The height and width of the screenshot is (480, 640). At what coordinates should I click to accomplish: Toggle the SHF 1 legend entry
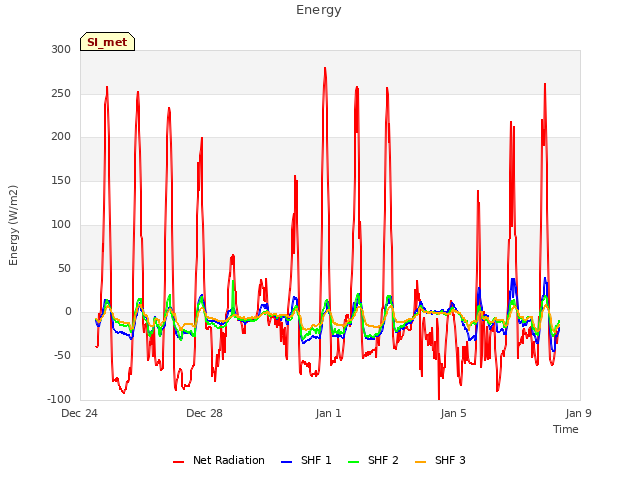point(307,460)
